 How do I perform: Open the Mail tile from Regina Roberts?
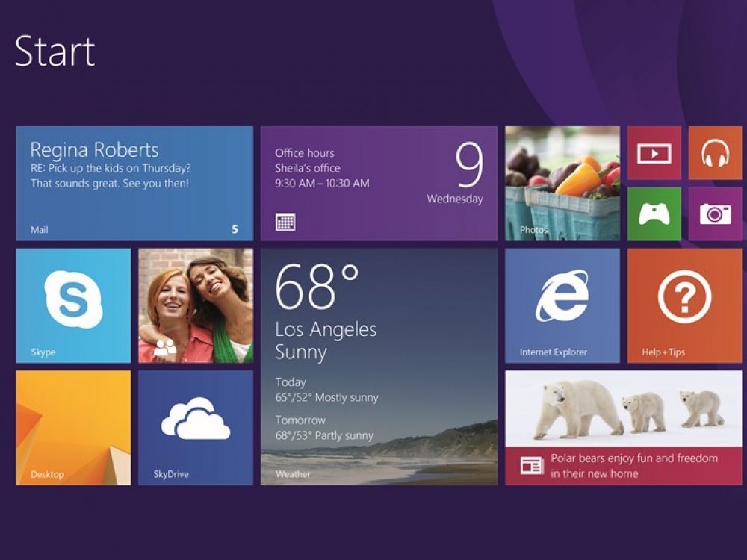(x=134, y=184)
